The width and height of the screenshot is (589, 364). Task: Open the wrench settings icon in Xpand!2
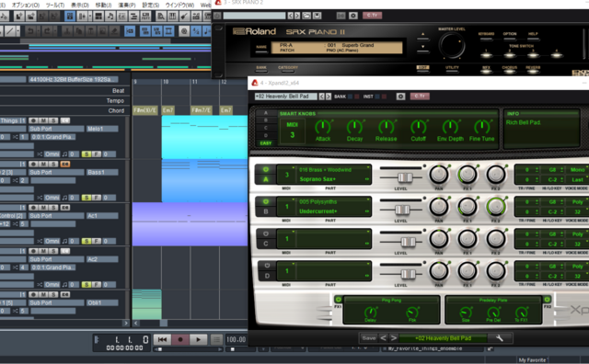499,338
